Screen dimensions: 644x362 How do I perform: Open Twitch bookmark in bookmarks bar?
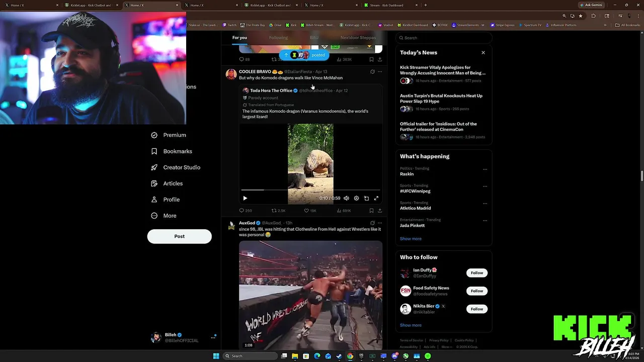(229, 25)
